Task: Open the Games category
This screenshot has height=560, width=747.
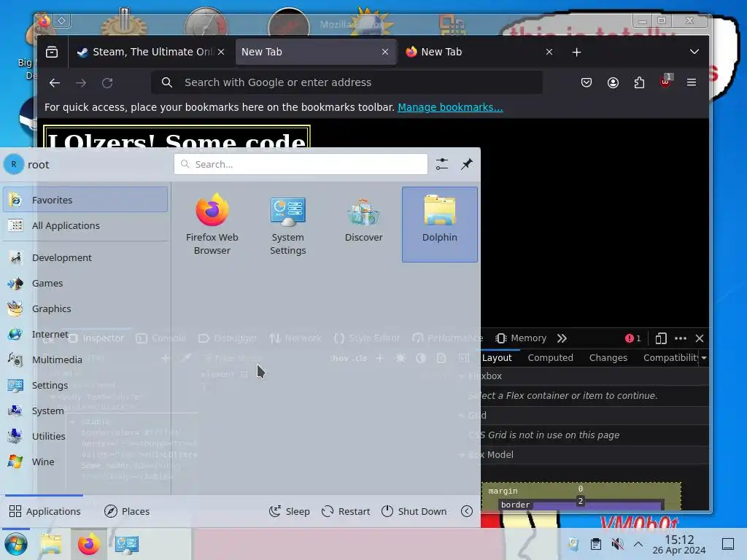Action: [x=85, y=284]
